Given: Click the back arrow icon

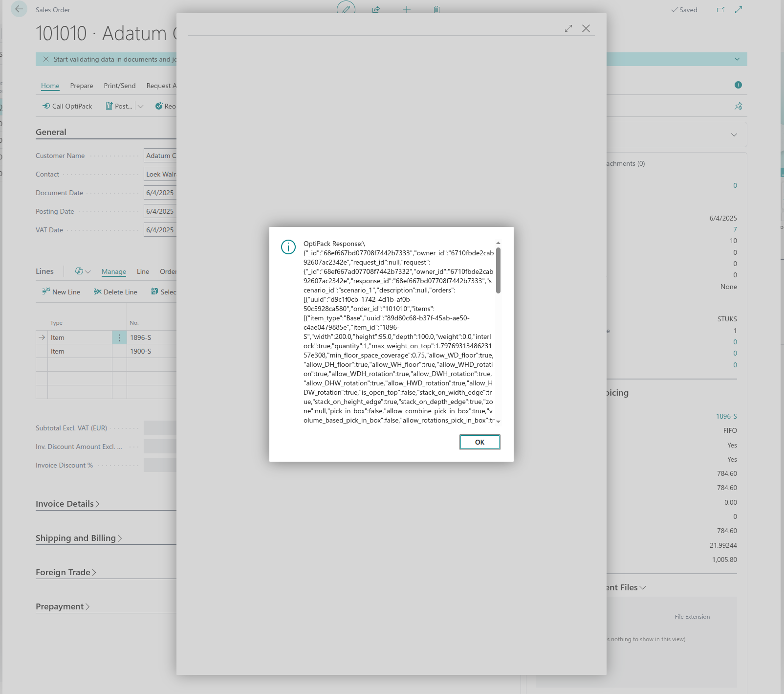Looking at the screenshot, I should click(19, 9).
